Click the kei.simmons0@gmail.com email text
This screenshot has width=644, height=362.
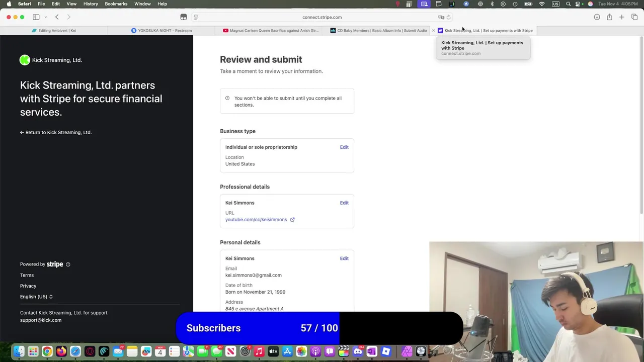point(254,276)
